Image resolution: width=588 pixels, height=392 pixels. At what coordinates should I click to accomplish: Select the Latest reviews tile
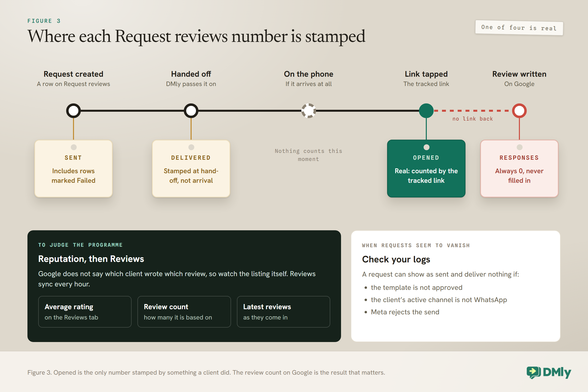[283, 312]
